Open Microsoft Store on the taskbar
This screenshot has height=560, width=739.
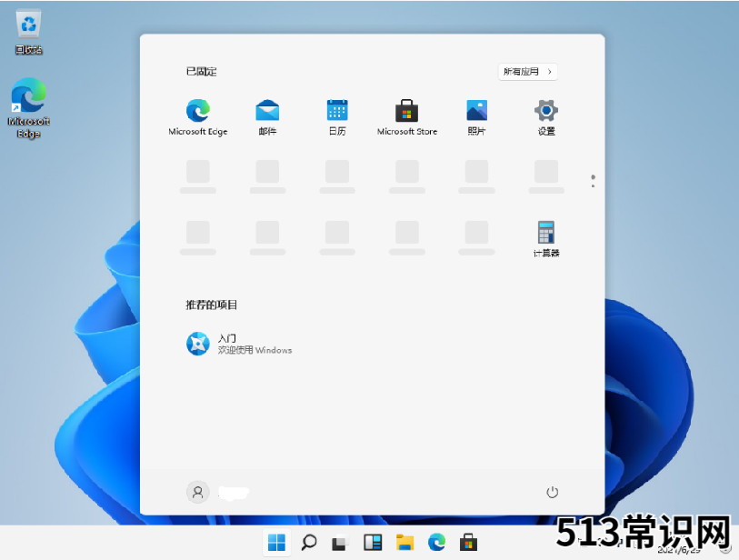coord(468,543)
